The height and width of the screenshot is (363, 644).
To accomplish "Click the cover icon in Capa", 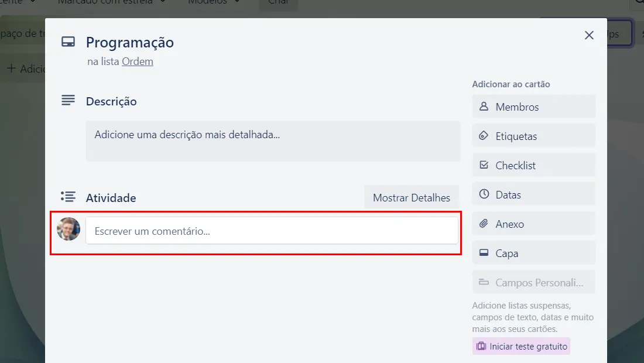I will point(484,252).
